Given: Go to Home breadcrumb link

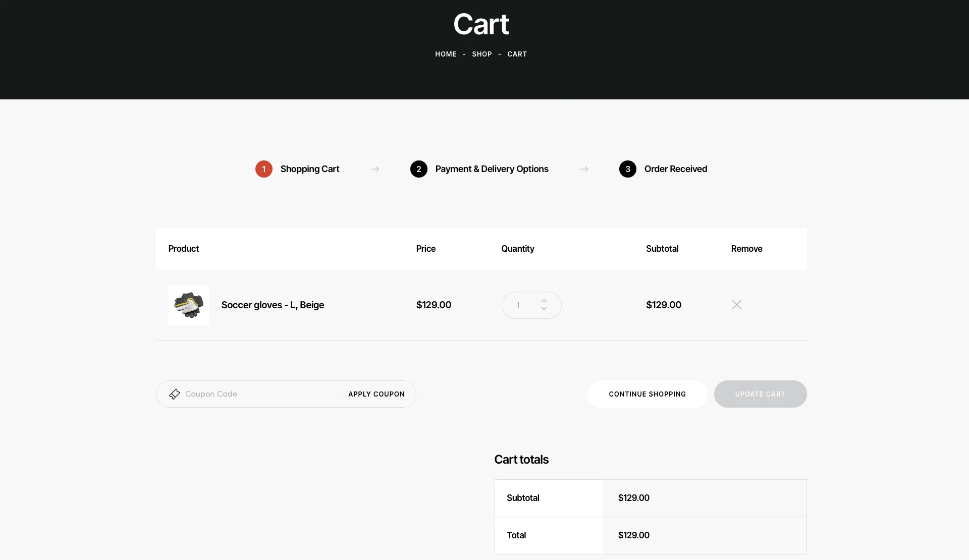Looking at the screenshot, I should tap(446, 54).
